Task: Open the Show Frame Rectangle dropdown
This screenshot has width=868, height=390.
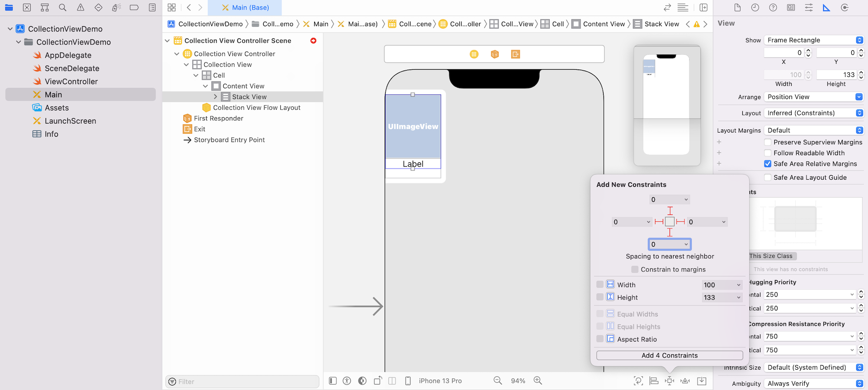Action: [814, 40]
